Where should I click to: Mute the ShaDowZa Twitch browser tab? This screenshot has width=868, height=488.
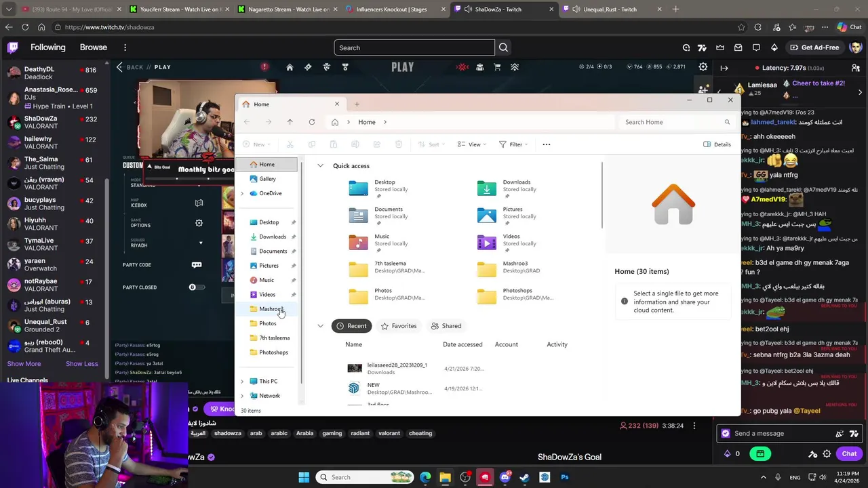pyautogui.click(x=468, y=9)
